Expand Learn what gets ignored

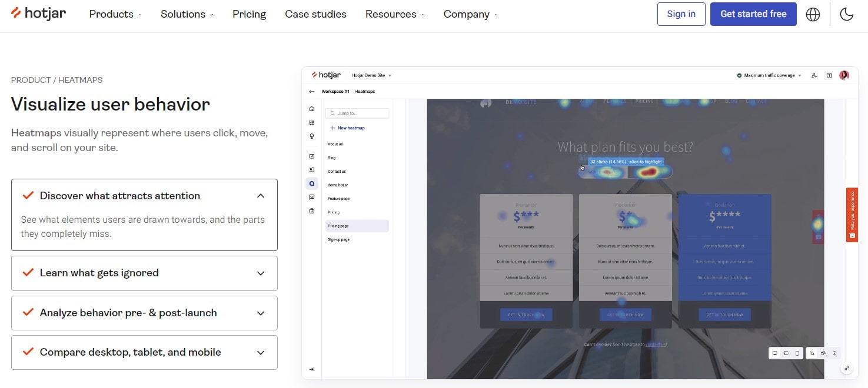pyautogui.click(x=144, y=273)
